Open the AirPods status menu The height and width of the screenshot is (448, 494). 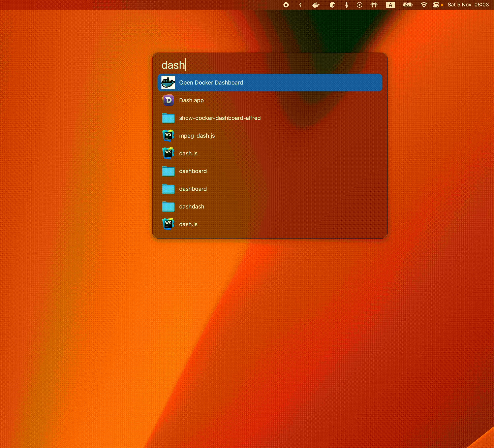pyautogui.click(x=374, y=5)
